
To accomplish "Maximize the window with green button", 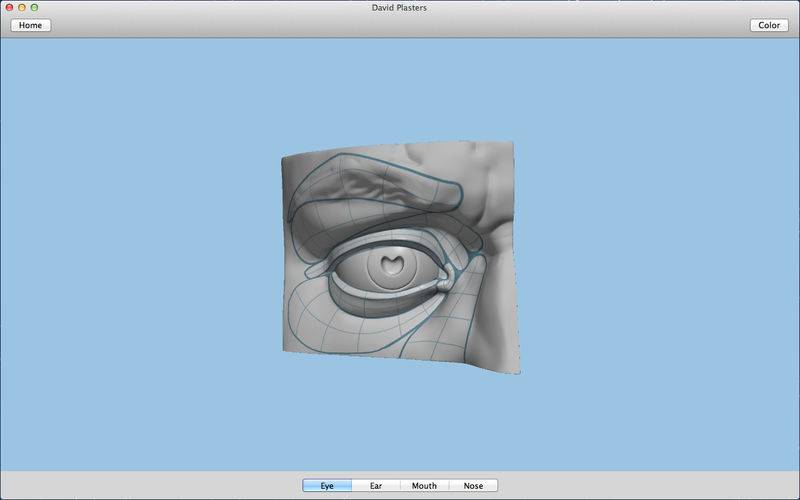I will tap(34, 8).
